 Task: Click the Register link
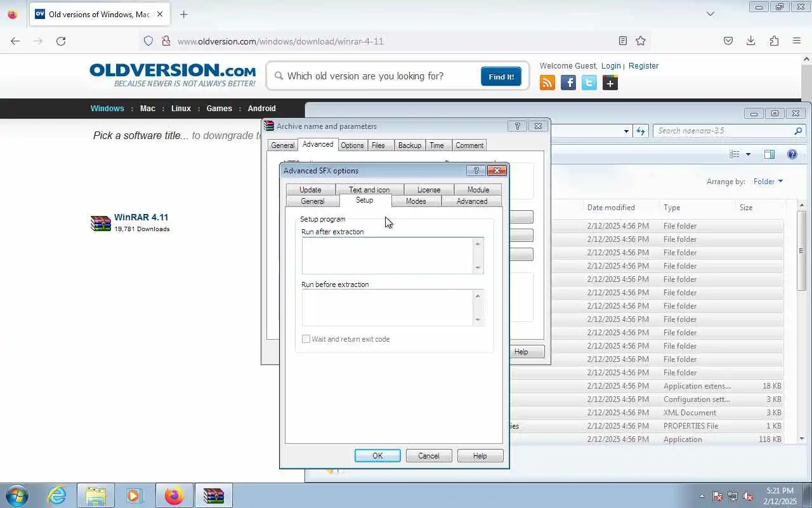(x=643, y=66)
